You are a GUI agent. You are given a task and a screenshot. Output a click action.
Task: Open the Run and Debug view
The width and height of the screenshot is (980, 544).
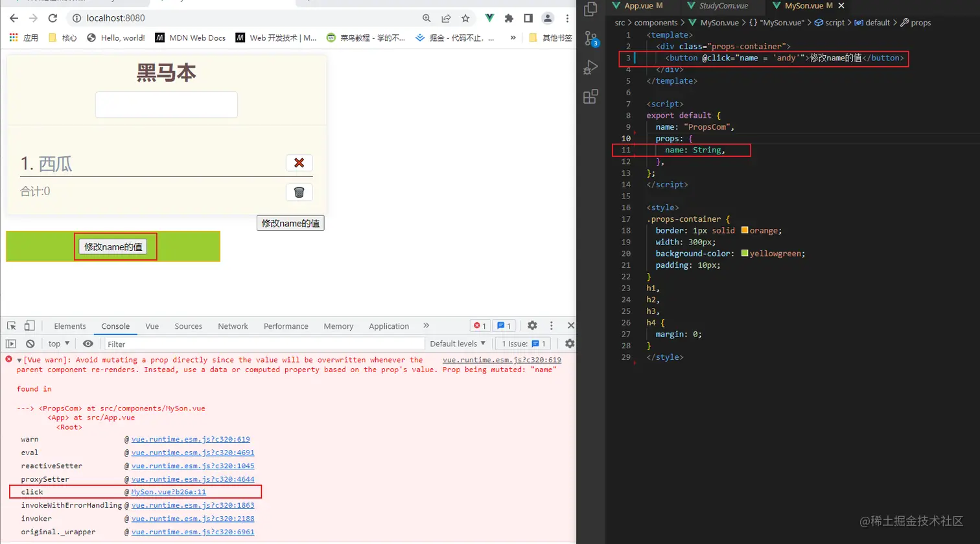(590, 67)
